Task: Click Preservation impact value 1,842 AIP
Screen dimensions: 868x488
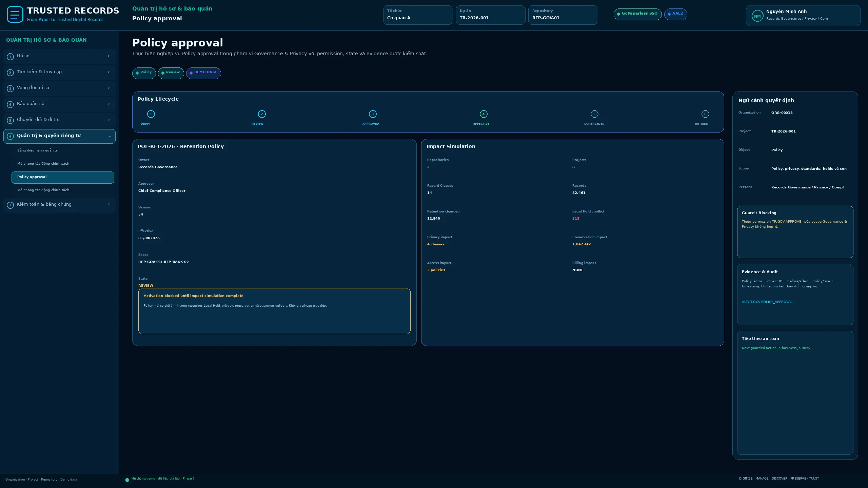Action: click(581, 244)
